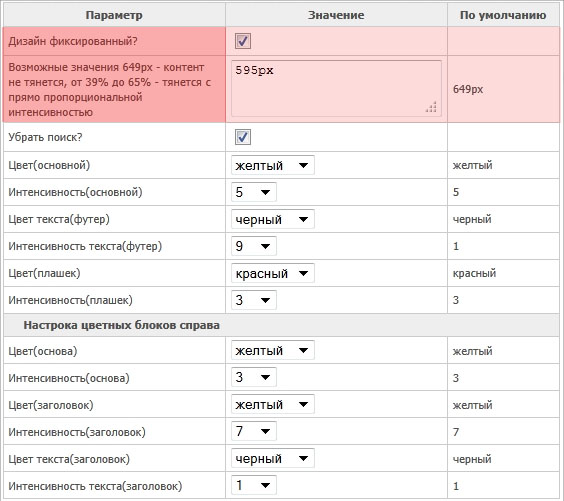The height and width of the screenshot is (501, 564).
Task: Open the 'Цвет текста(футер)' dropdown
Action: pos(273,219)
